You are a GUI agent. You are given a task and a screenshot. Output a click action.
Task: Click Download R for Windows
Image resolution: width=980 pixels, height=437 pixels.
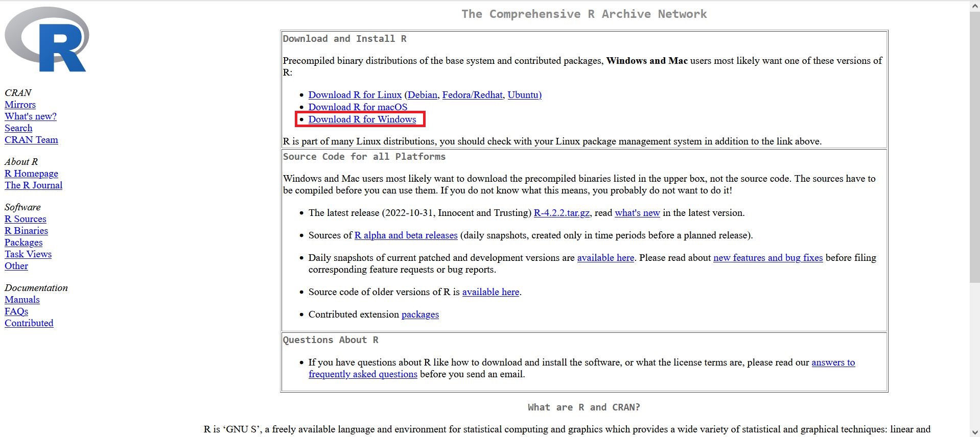[362, 119]
